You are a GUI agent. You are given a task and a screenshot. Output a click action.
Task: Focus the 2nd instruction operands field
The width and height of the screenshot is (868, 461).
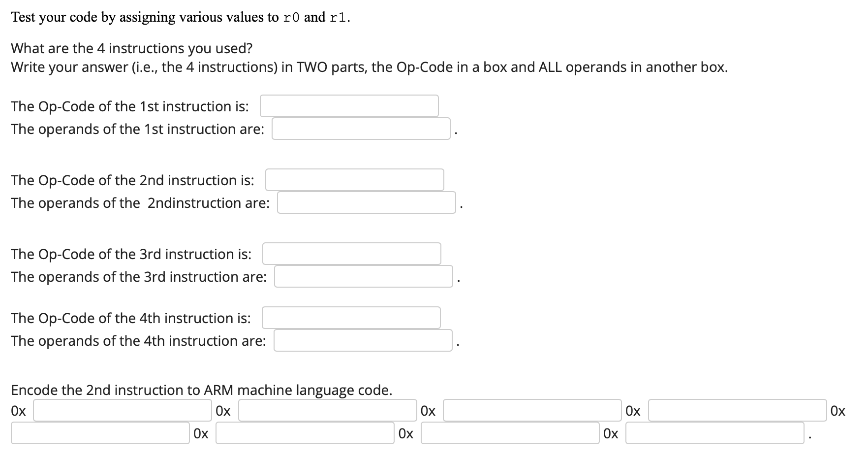click(x=366, y=202)
